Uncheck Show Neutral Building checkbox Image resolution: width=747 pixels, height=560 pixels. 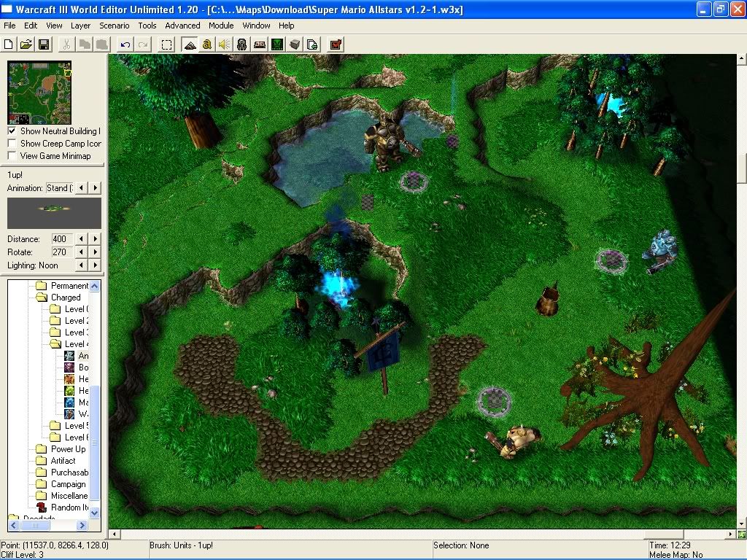point(12,131)
